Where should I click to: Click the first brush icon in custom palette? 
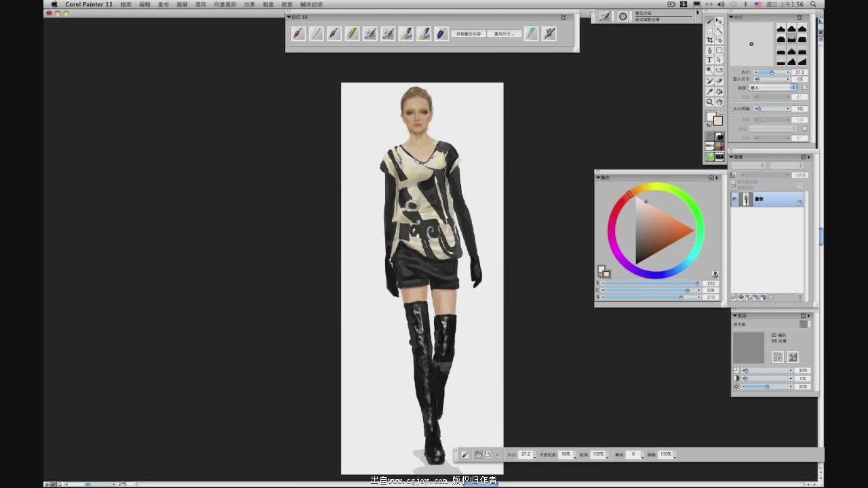pos(298,33)
